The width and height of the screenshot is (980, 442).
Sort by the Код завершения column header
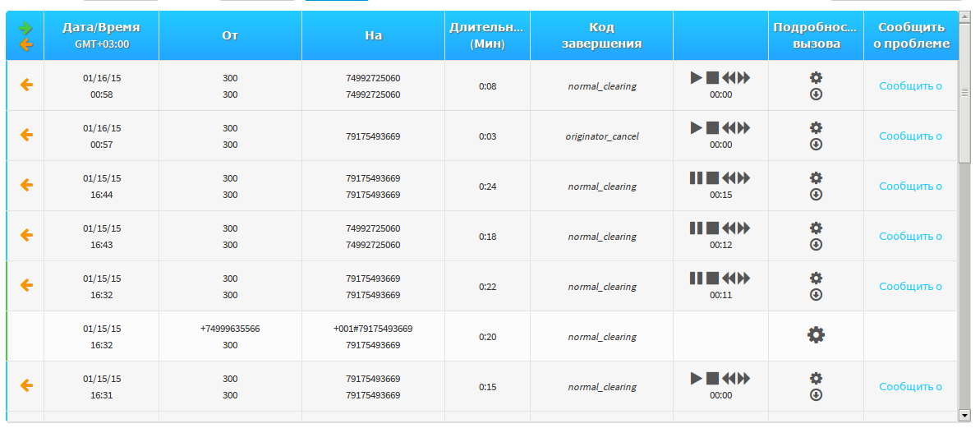(601, 35)
